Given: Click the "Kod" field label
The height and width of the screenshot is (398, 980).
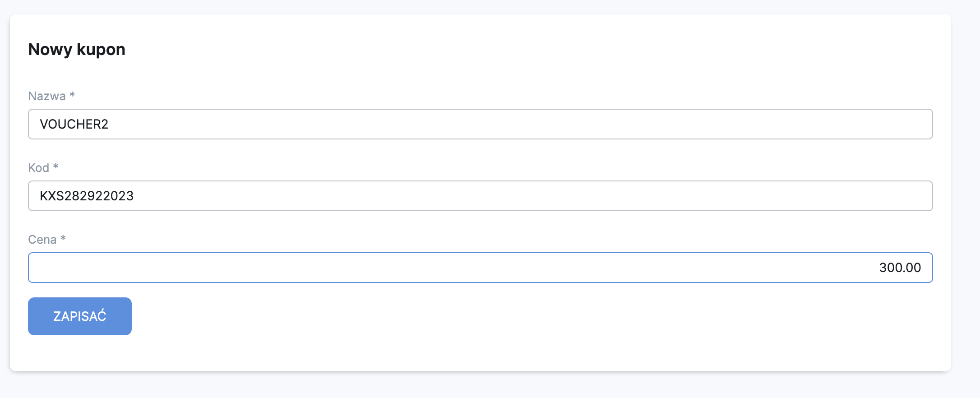Looking at the screenshot, I should (39, 168).
